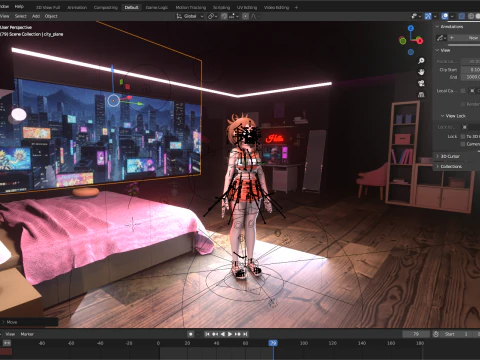Screen dimensions: 480x360
Task: Switch to the Compositing workspace tab
Action: [106, 7]
